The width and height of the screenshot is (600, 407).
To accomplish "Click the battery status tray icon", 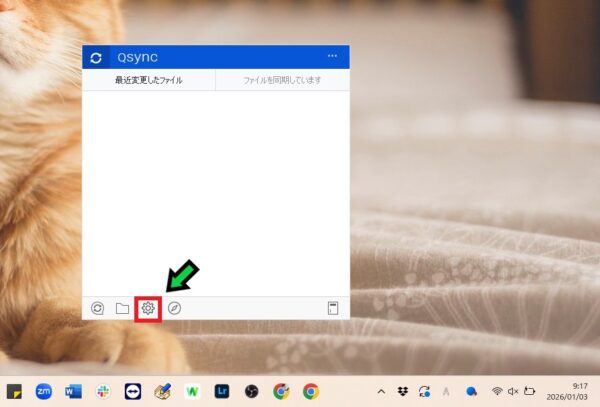I will 529,391.
